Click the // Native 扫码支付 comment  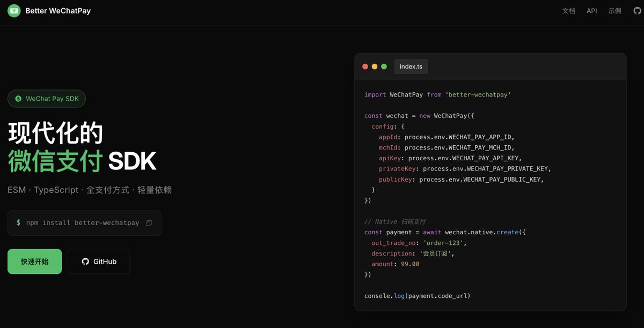[x=395, y=222]
